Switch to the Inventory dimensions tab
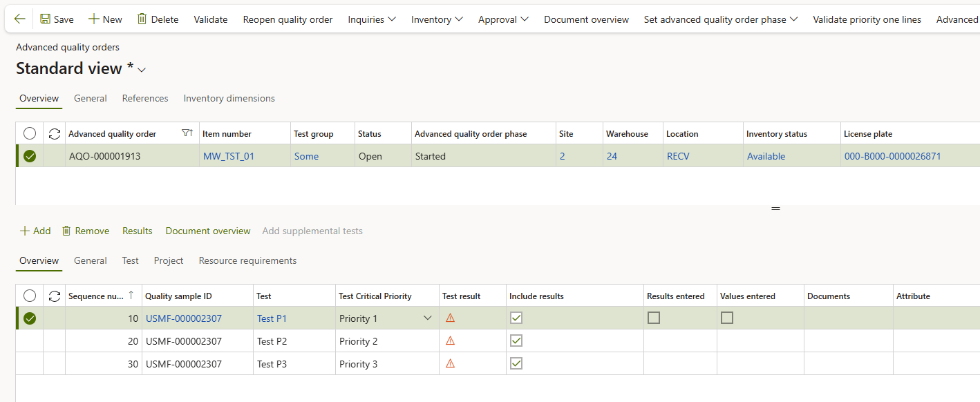The height and width of the screenshot is (402, 980). [229, 99]
